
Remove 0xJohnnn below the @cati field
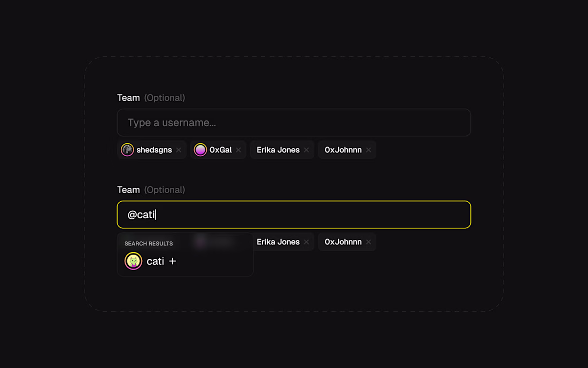(368, 242)
